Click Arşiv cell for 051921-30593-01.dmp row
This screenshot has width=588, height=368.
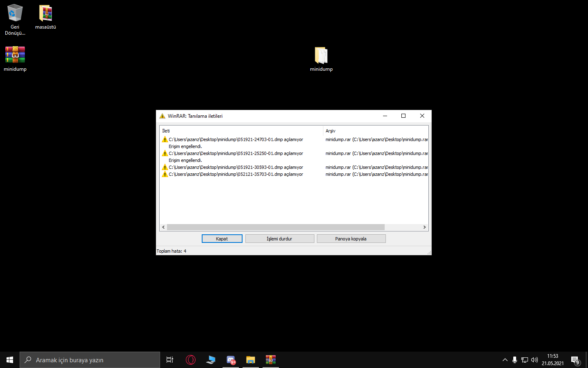376,167
